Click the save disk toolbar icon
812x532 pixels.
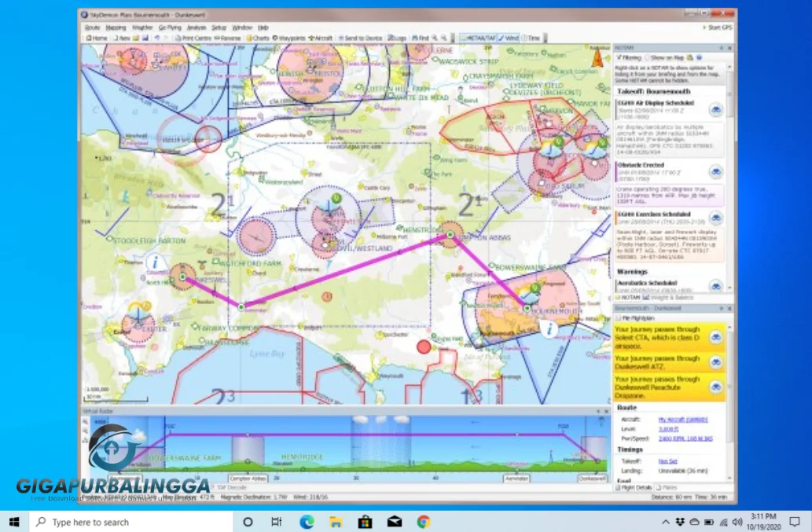(145, 38)
